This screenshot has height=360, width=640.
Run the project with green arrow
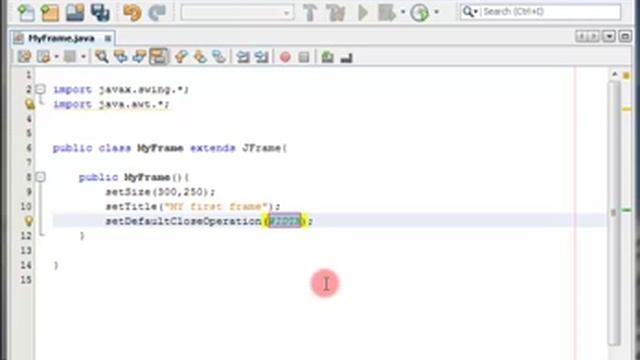(x=362, y=13)
